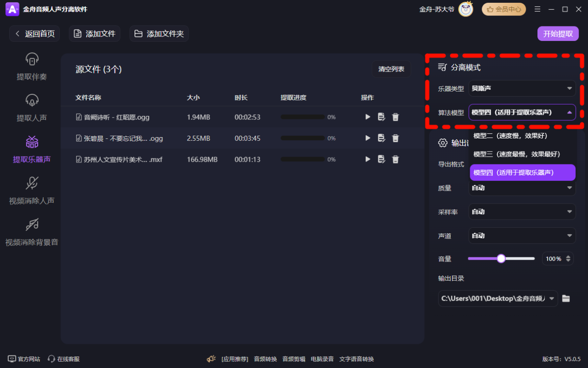Delete the 苏州人文宣传片 .mxf row
Screen dimensions: 588x368
[395, 159]
